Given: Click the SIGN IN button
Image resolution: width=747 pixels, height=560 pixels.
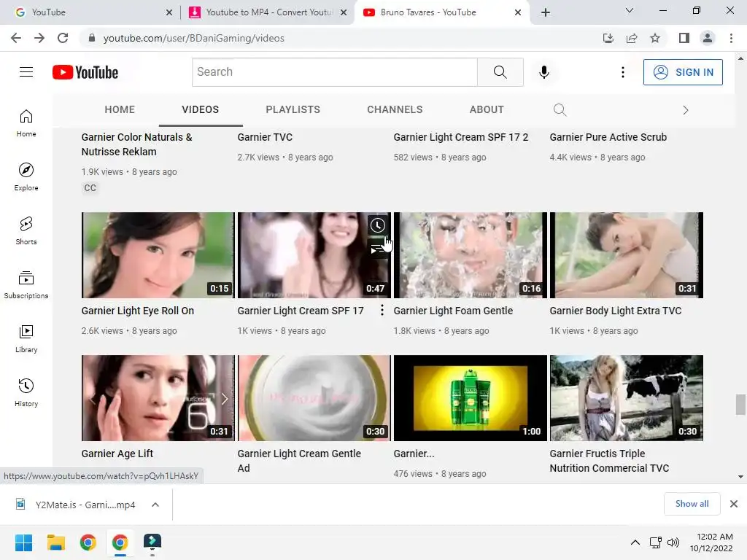Looking at the screenshot, I should click(683, 72).
